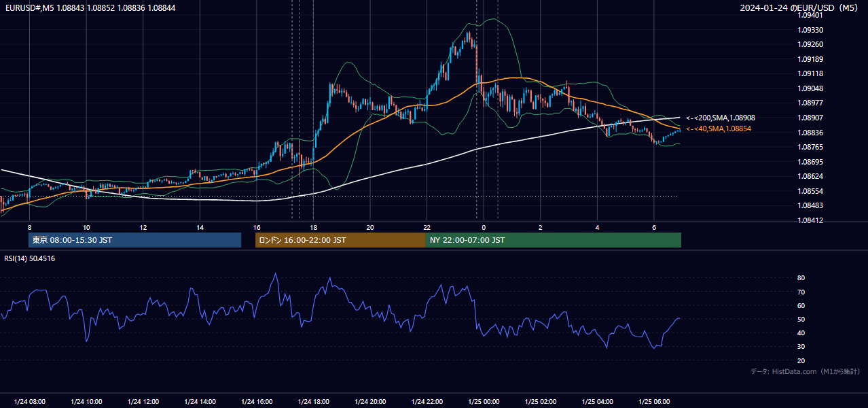Select the 40 SMA label reading 1.08854
The image size is (868, 408).
click(719, 129)
